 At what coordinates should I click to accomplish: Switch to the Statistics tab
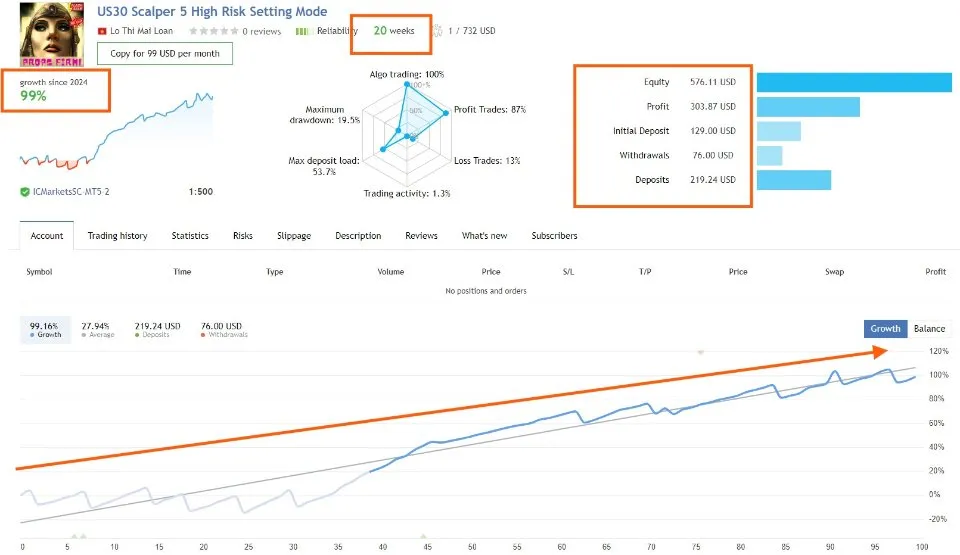(190, 236)
